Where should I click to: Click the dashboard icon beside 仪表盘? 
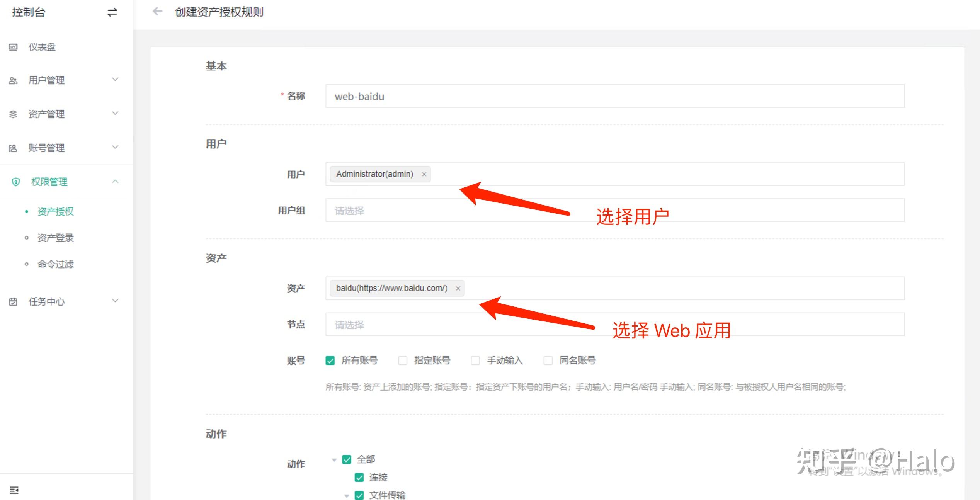coord(13,47)
